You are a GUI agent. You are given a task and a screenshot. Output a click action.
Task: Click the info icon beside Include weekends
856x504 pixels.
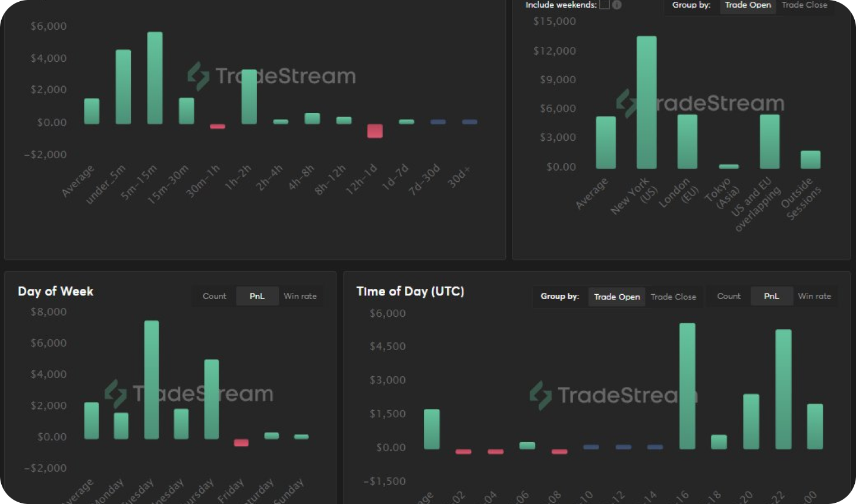pyautogui.click(x=617, y=5)
